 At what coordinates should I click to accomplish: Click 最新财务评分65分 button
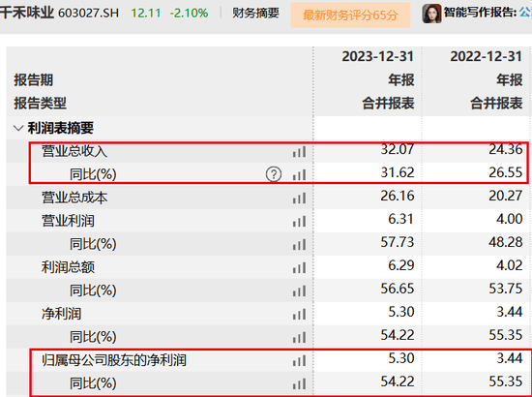tap(350, 15)
